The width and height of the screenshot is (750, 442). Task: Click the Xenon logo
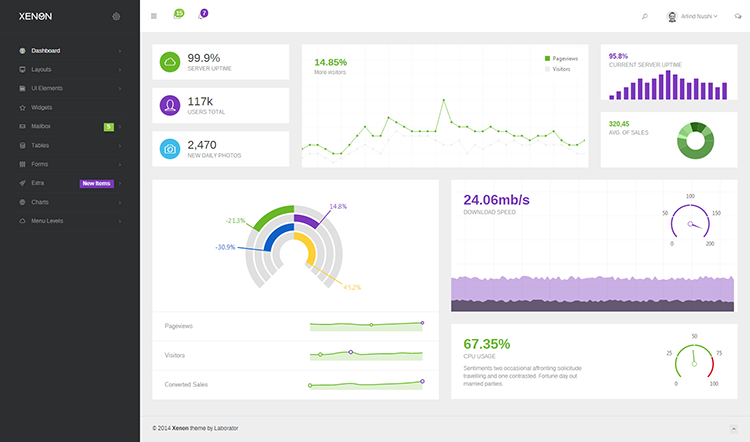pos(35,16)
